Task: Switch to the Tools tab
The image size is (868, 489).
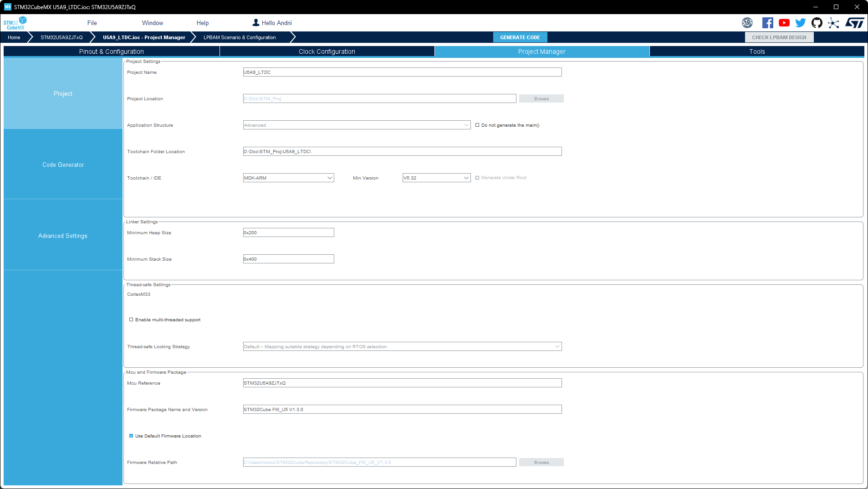Action: [x=757, y=51]
